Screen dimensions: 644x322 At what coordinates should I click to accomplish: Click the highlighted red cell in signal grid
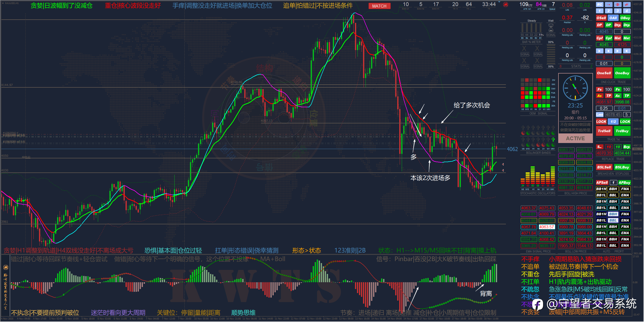(x=540, y=80)
